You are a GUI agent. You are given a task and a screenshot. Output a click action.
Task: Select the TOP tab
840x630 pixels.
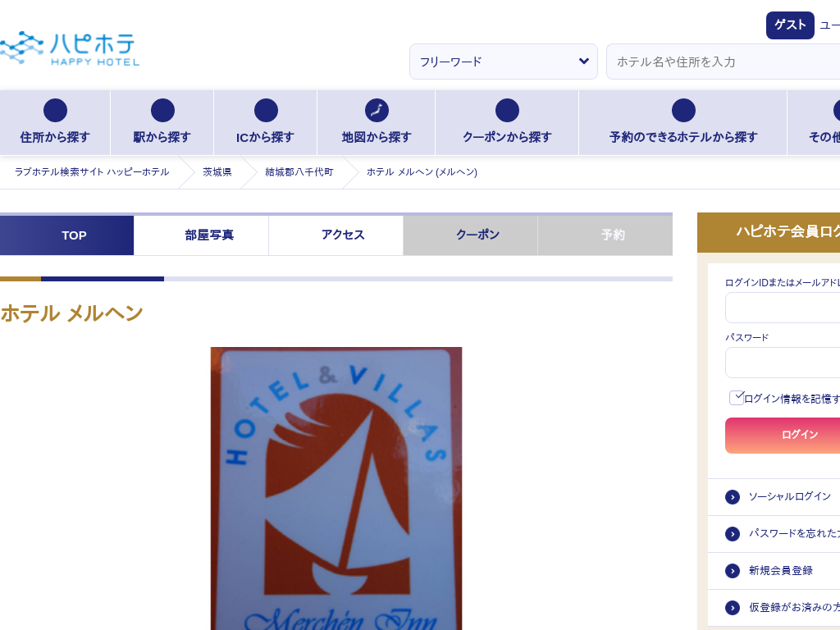click(x=66, y=235)
